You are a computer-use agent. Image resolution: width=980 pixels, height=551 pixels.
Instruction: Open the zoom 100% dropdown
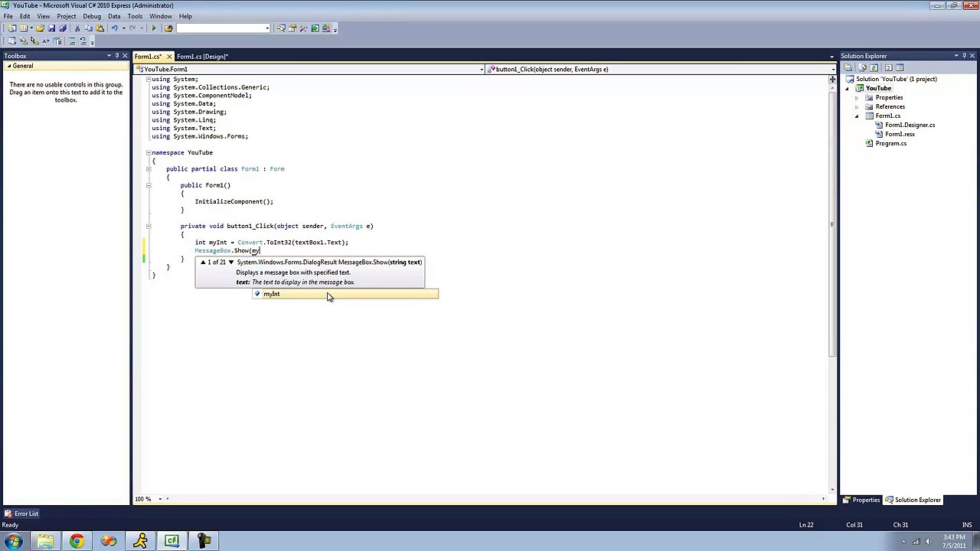point(159,499)
